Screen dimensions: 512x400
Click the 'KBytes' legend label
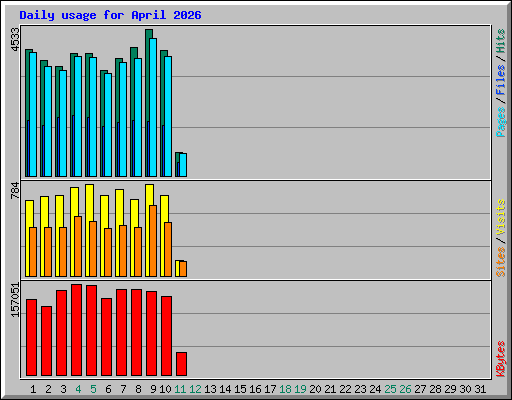point(500,359)
